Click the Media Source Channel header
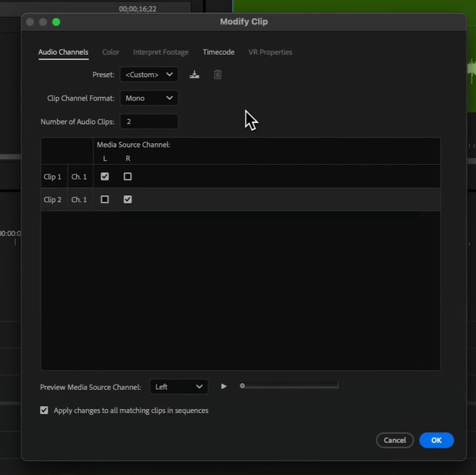The height and width of the screenshot is (475, 476). click(133, 145)
